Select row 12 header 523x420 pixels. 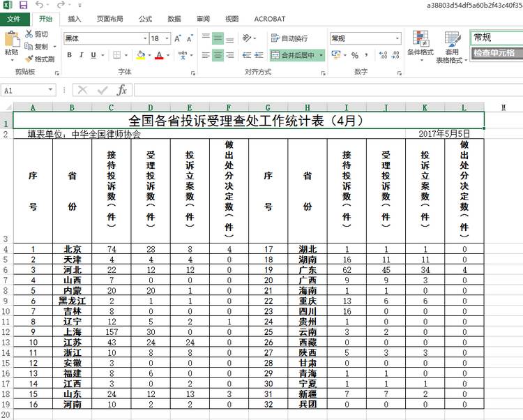click(6, 332)
